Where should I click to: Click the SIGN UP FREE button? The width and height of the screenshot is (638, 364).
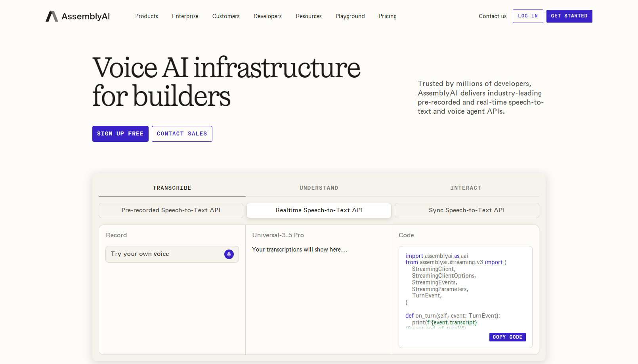click(x=120, y=134)
